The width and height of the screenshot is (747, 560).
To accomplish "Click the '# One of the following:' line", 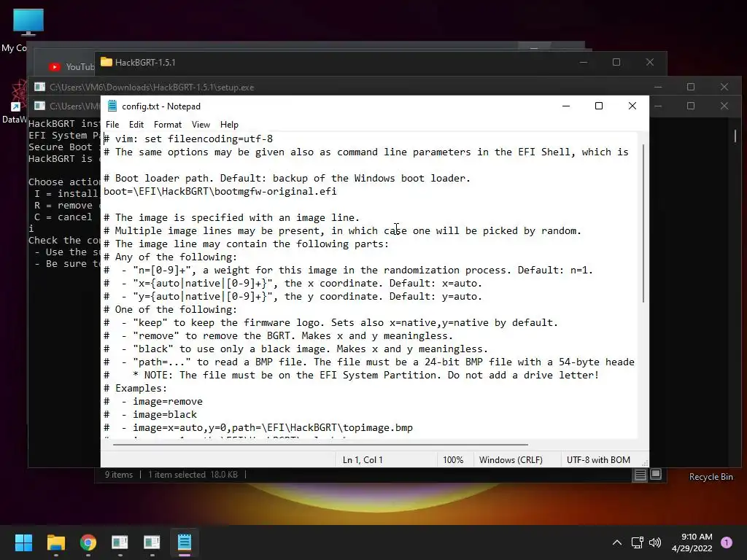I will coord(170,309).
